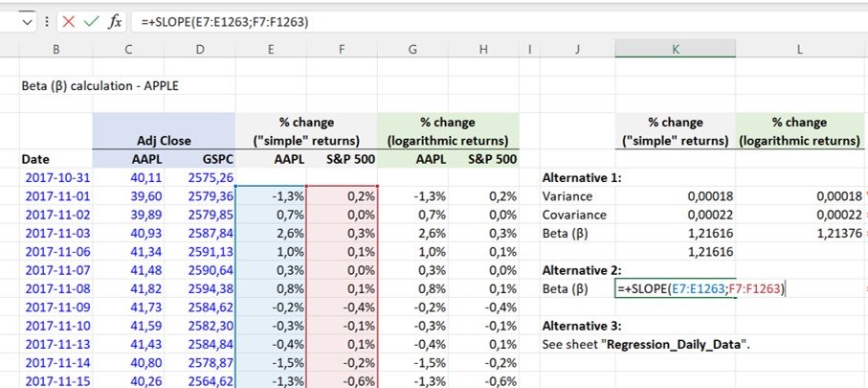Click the red Cancel X in formula bar
This screenshot has width=868, height=388.
coord(68,21)
